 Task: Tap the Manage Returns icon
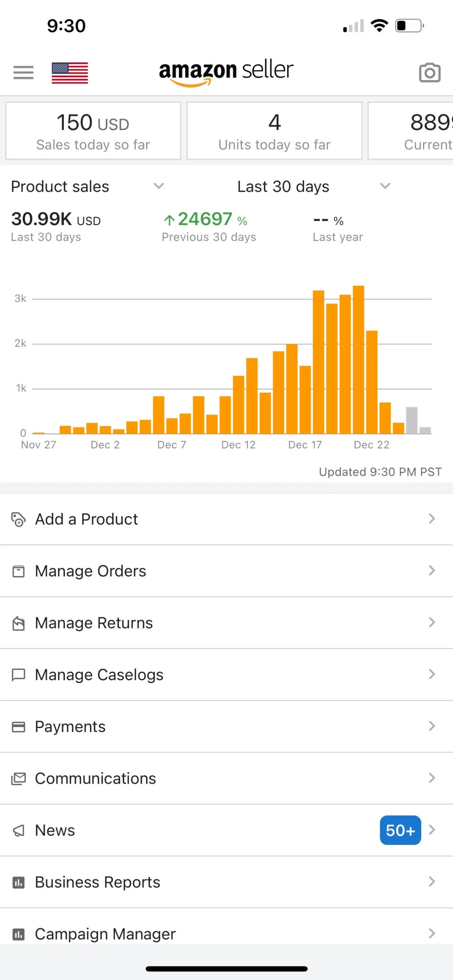tap(18, 623)
